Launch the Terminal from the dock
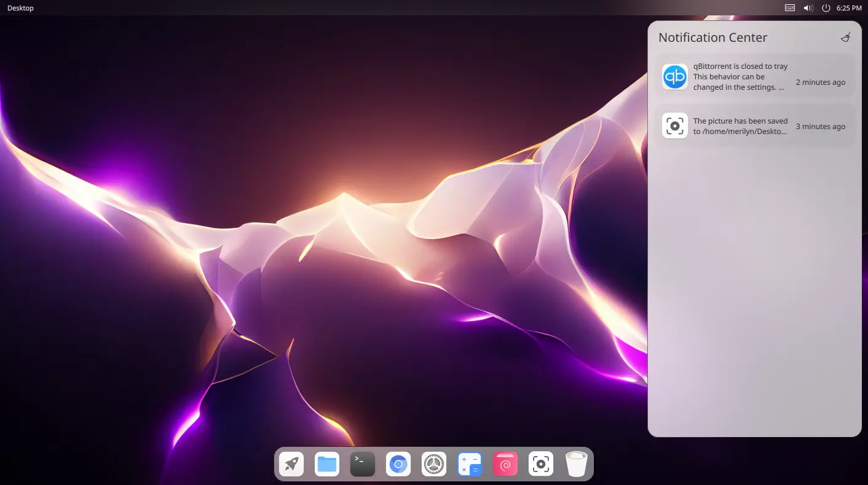This screenshot has width=868, height=485. [x=363, y=464]
